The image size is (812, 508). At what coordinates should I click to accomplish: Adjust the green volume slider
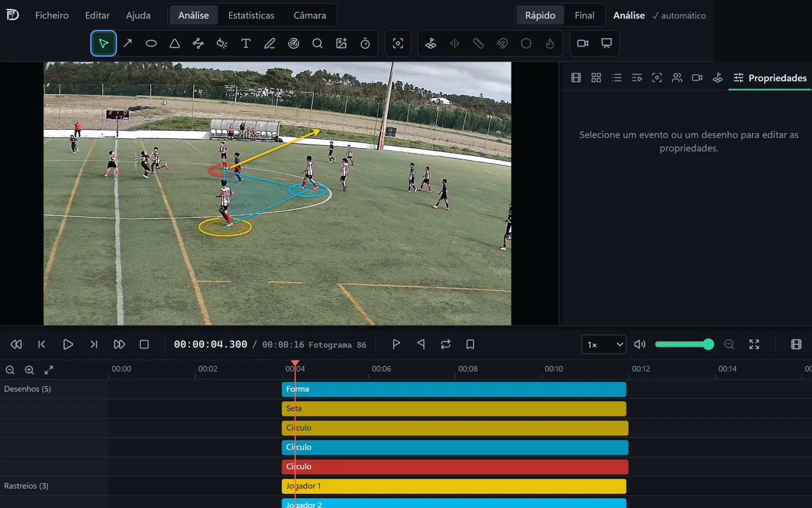[x=684, y=344]
